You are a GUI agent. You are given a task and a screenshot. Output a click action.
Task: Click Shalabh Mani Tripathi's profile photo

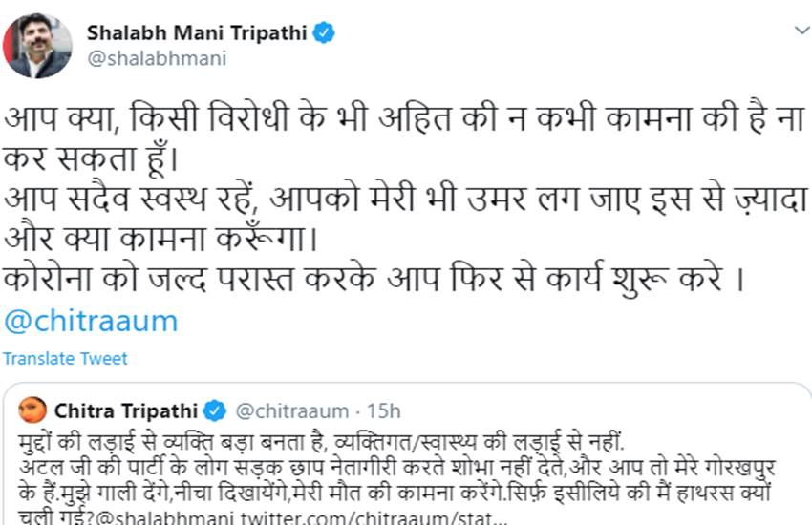point(37,45)
